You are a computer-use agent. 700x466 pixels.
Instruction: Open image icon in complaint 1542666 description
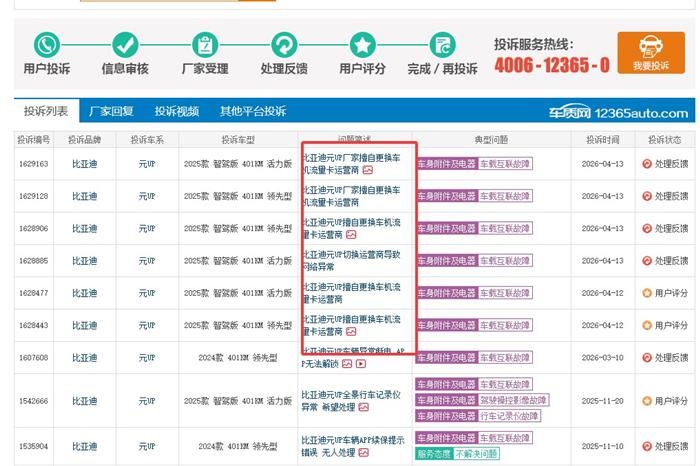coord(363,407)
